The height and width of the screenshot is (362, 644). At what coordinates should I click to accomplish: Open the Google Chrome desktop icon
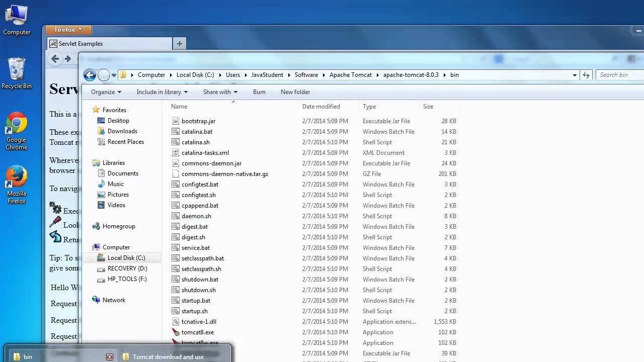pos(17,131)
